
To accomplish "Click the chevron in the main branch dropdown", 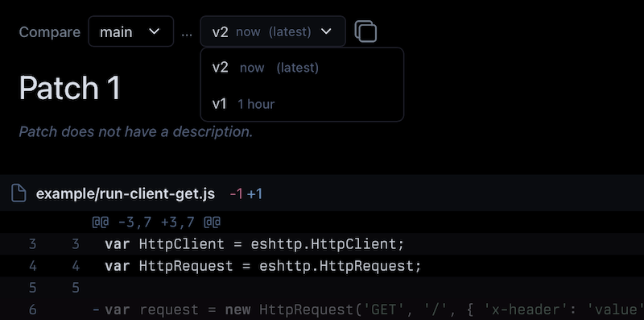I will [x=154, y=31].
